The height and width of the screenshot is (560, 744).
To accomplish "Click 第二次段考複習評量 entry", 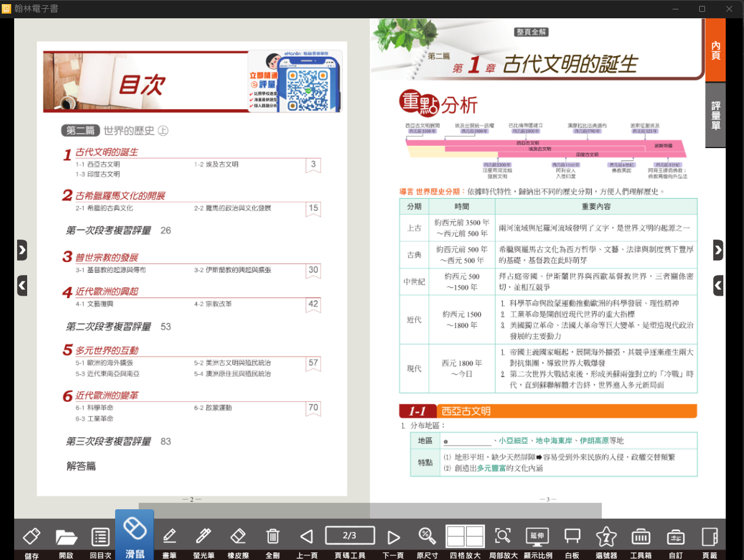I will click(x=109, y=326).
